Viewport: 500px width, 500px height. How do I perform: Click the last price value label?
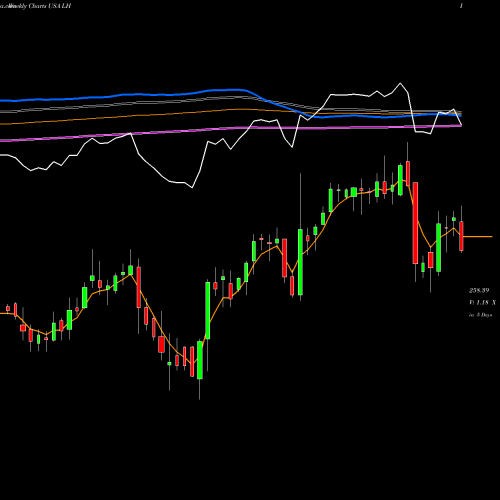[x=479, y=290]
